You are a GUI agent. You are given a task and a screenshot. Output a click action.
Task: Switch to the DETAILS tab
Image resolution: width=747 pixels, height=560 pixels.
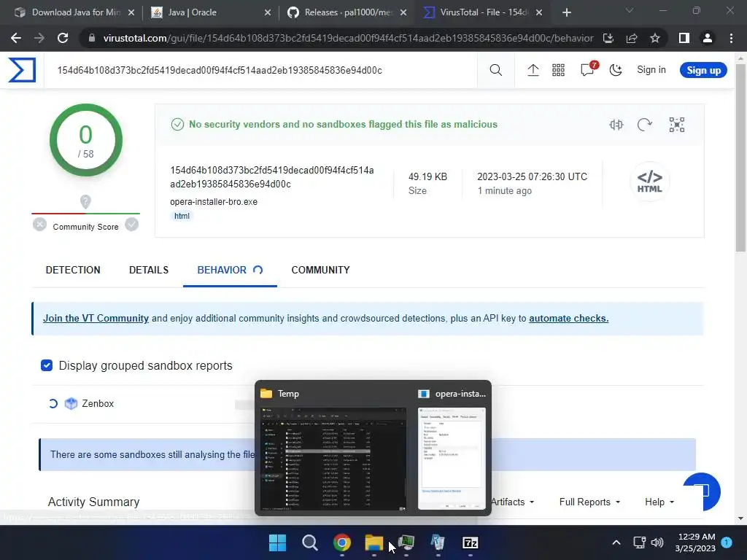coord(149,270)
